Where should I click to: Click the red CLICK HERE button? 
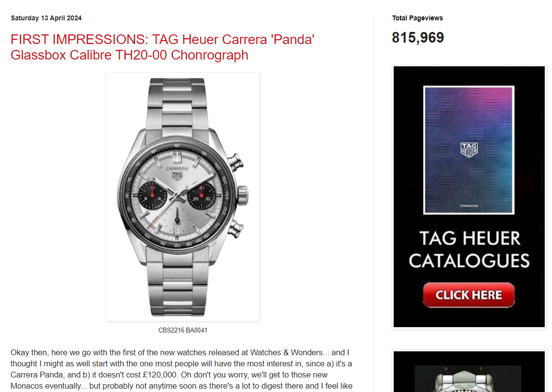469,295
